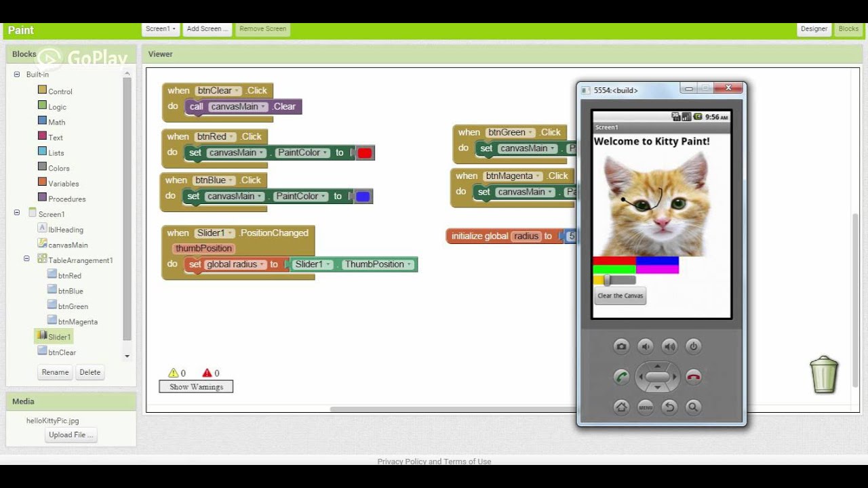This screenshot has height=488, width=868.
Task: Tap green button in emulator
Action: 614,269
